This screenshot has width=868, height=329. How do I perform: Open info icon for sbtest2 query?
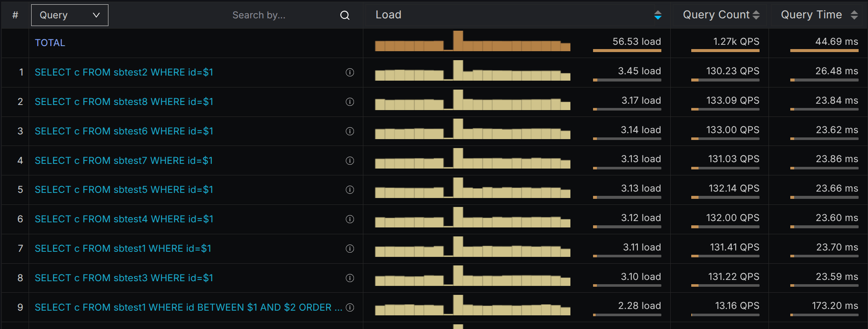tap(350, 73)
